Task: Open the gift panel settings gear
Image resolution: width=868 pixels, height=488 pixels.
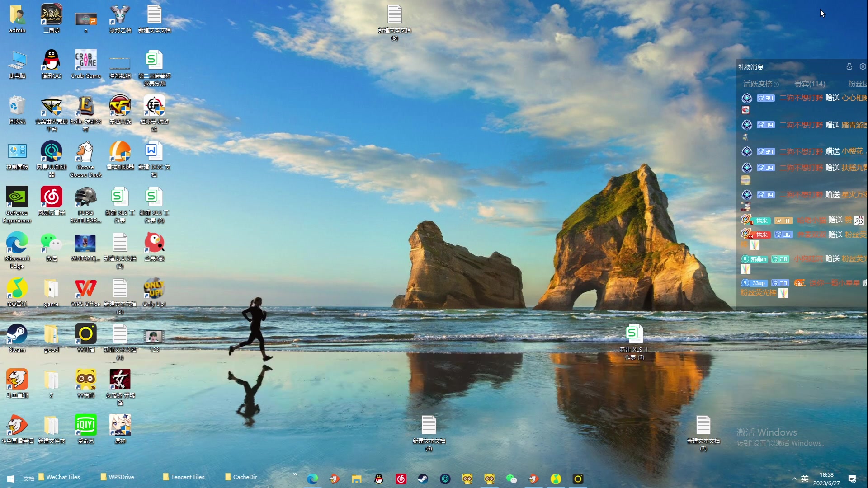Action: pos(863,66)
